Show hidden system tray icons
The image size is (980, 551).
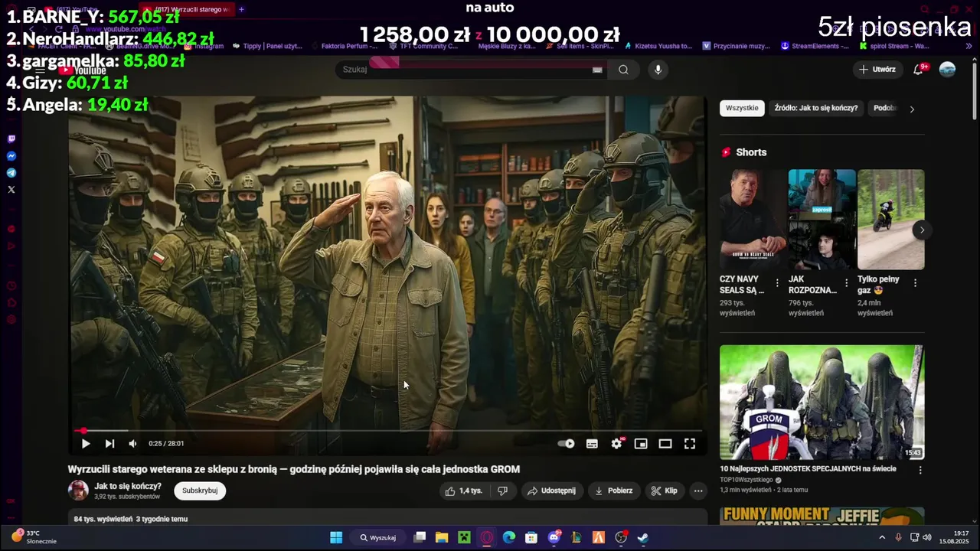882,537
